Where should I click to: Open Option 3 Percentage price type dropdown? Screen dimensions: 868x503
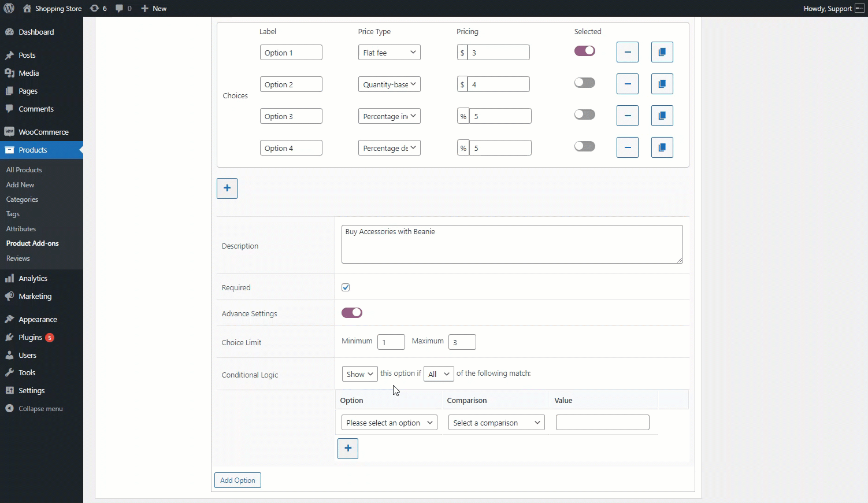click(390, 116)
